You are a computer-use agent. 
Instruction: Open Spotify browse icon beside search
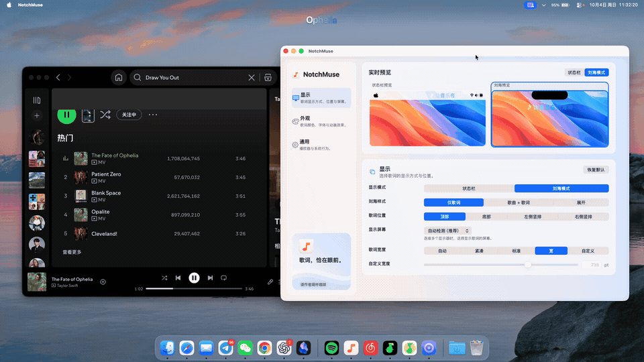pos(268,77)
